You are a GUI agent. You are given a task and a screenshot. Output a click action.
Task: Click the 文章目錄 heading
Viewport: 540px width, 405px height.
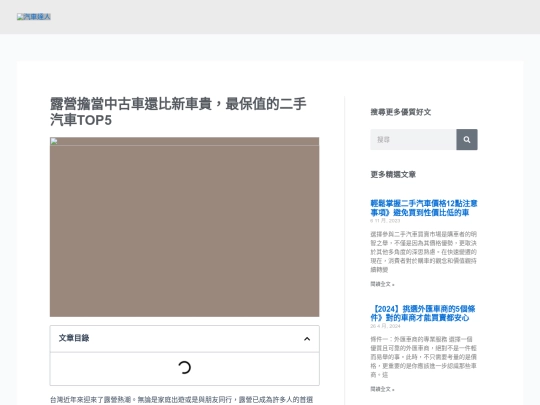[74, 338]
